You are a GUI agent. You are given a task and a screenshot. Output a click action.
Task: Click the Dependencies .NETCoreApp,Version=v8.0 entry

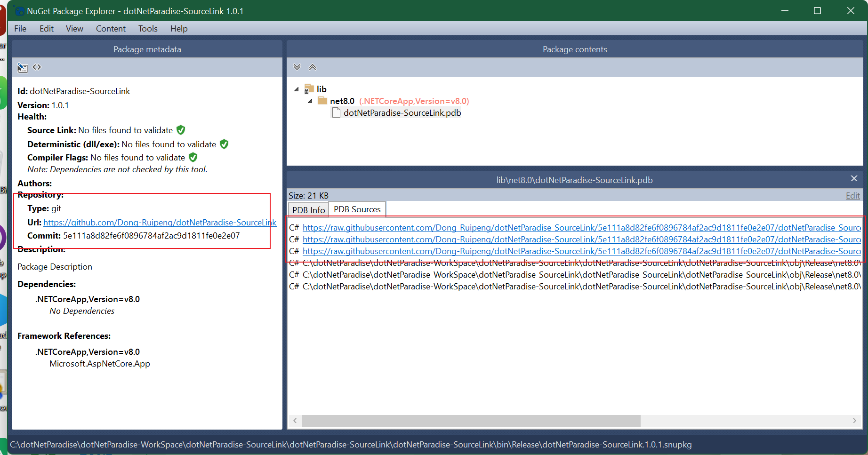click(x=88, y=299)
